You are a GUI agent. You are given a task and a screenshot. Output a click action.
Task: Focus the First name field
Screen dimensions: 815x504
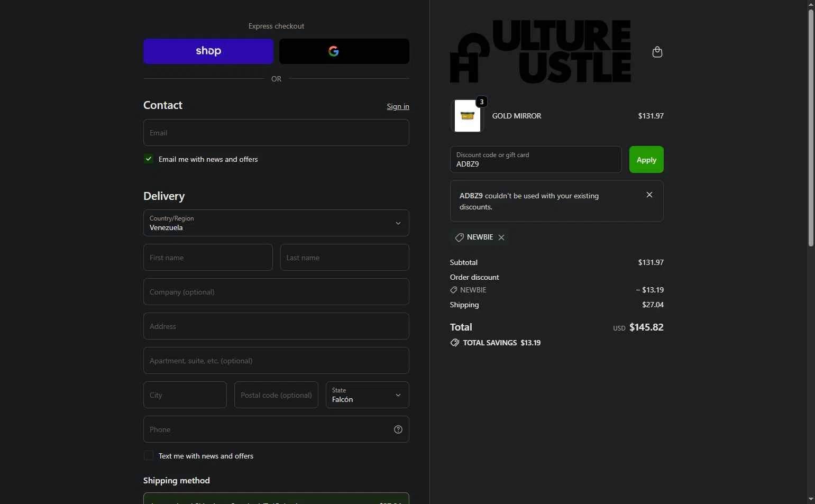208,258
